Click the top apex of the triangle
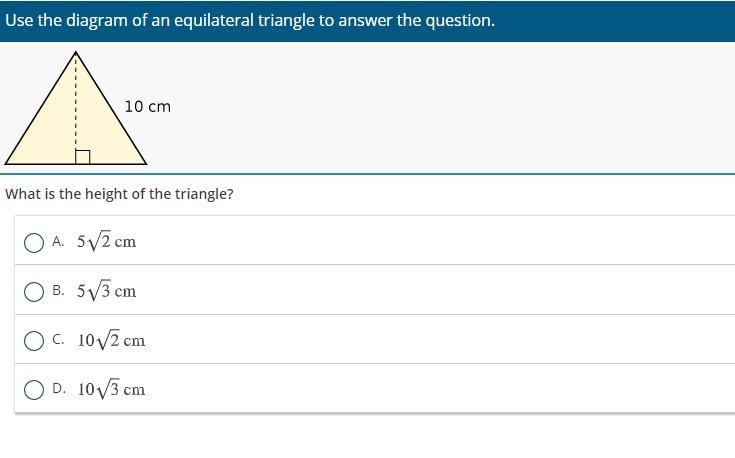Viewport: 735px width, 458px height. pyautogui.click(x=75, y=53)
